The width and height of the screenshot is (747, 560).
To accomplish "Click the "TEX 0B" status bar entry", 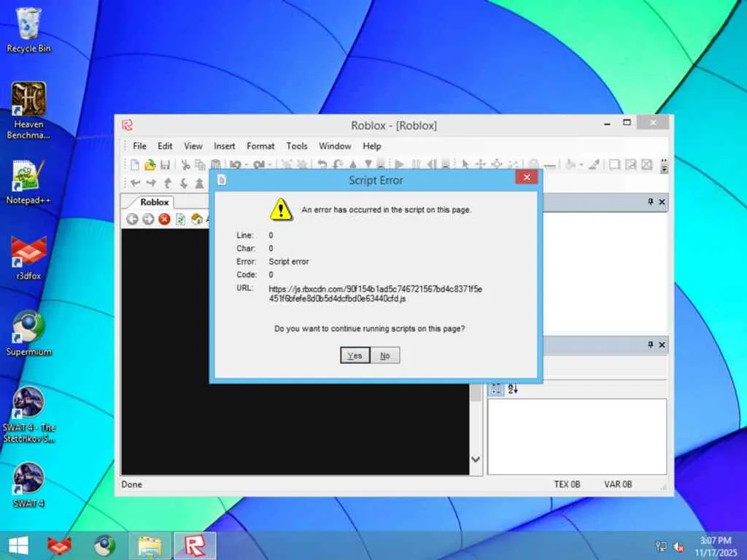I will (567, 484).
